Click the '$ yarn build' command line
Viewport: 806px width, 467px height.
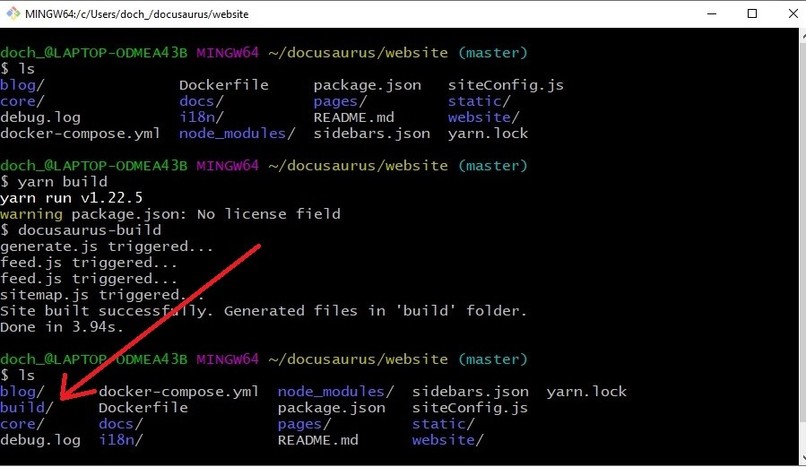pyautogui.click(x=54, y=181)
